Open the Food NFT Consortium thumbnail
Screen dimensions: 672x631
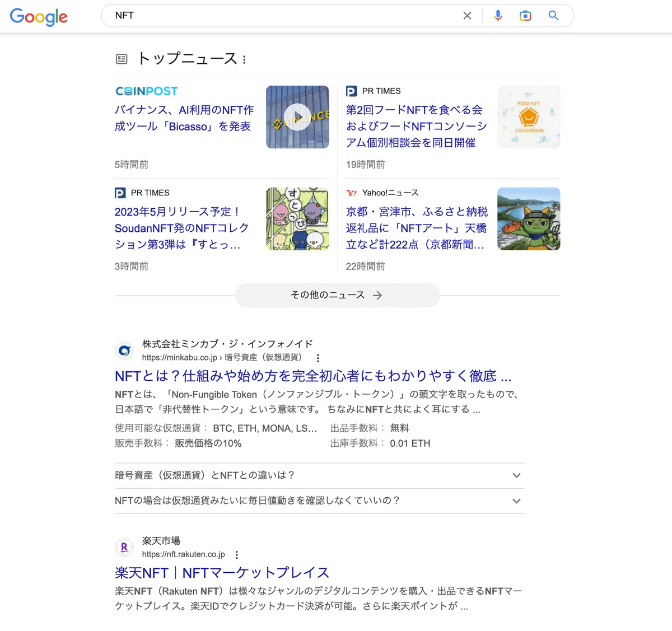pyautogui.click(x=529, y=117)
